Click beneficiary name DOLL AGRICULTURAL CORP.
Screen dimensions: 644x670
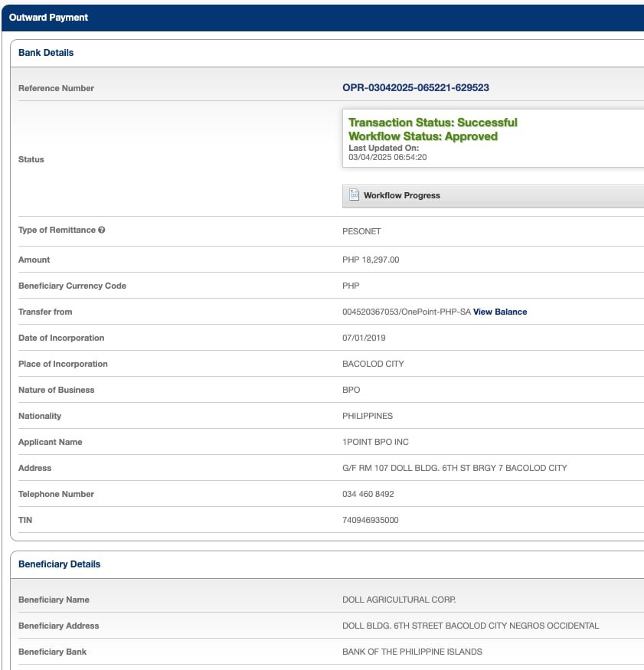[x=399, y=600]
